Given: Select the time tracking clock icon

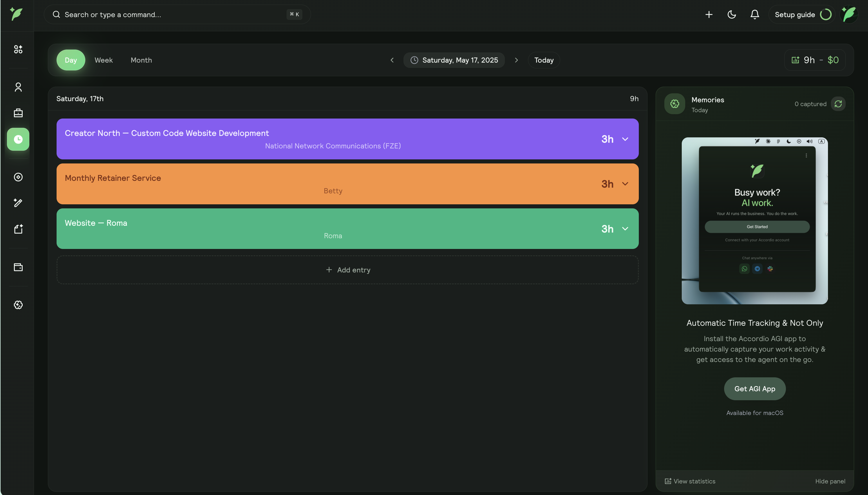Looking at the screenshot, I should click(18, 139).
